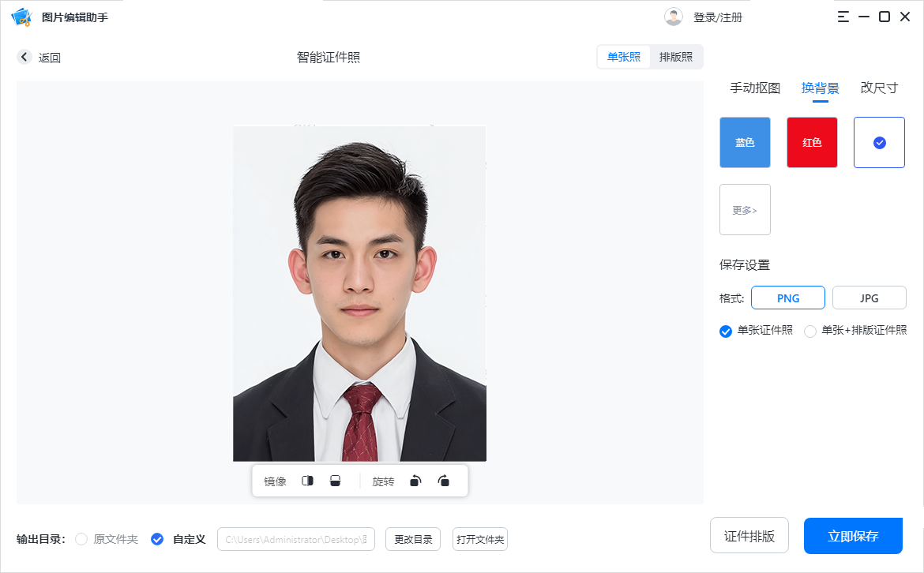Switch to 排版照 mode

[676, 57]
